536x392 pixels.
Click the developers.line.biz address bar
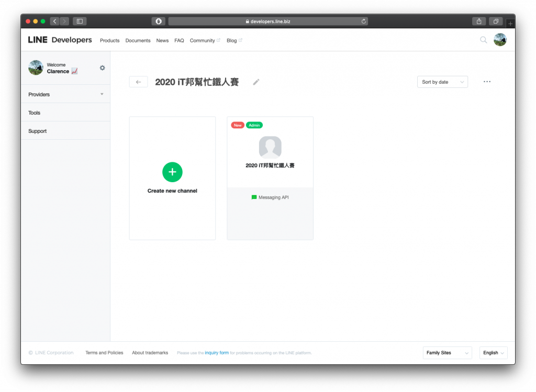[x=268, y=21]
